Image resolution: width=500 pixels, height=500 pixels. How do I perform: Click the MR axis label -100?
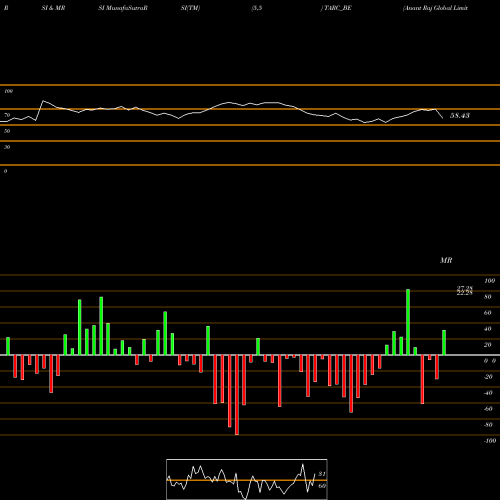point(490,441)
